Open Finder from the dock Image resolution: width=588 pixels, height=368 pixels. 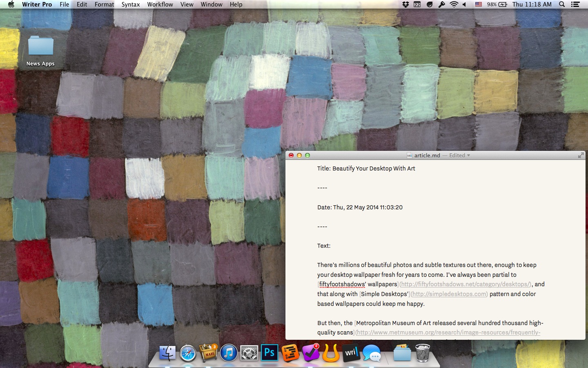(x=167, y=352)
